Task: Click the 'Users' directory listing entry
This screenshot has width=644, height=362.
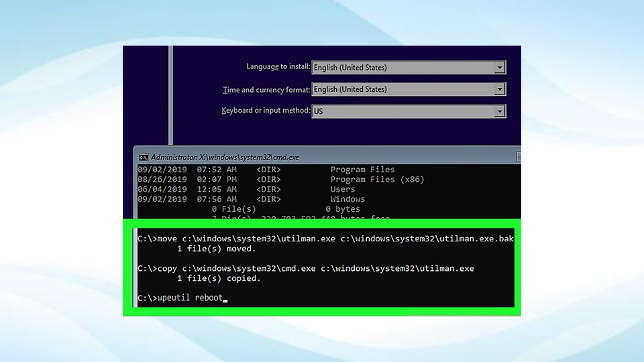Action: coord(343,190)
